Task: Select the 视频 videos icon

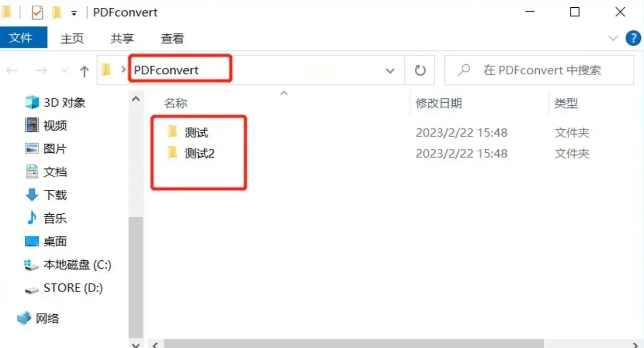Action: click(32, 126)
